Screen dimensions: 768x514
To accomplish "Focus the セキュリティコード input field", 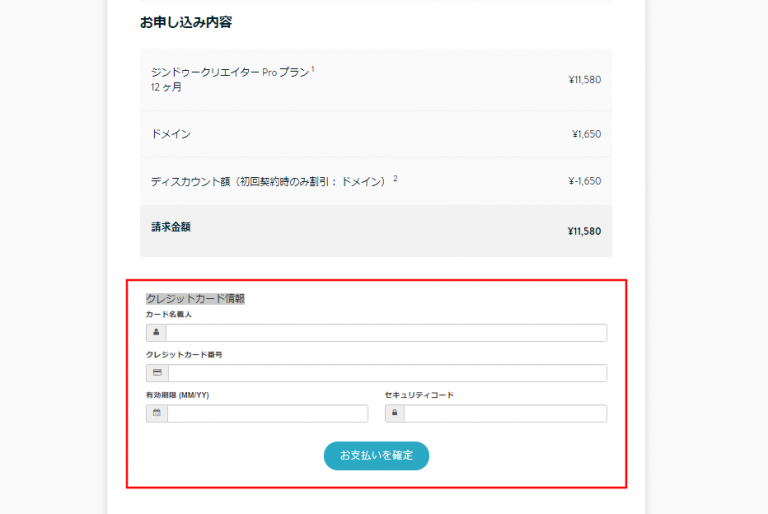I will [505, 413].
